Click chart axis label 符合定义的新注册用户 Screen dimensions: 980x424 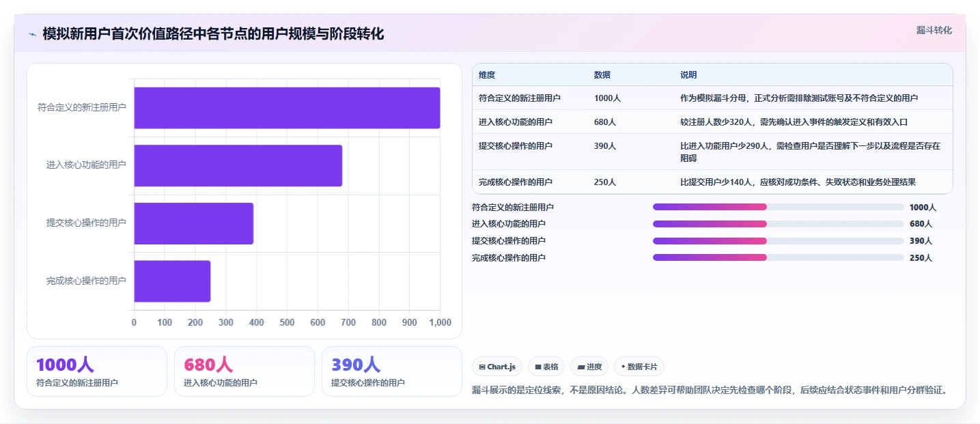pos(82,107)
